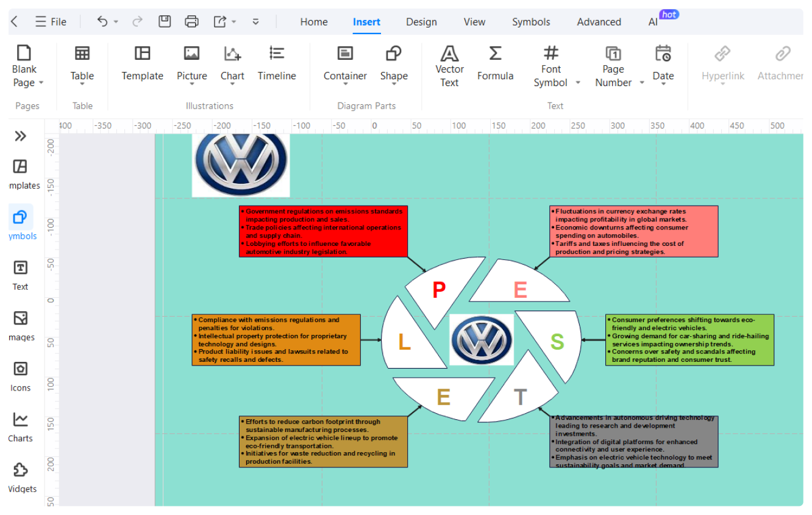Viewport: 812px width, 515px height.
Task: Select the Insert tab
Action: pos(366,22)
